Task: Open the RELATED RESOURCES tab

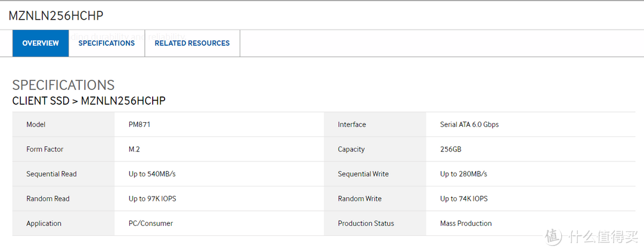Action: 192,43
